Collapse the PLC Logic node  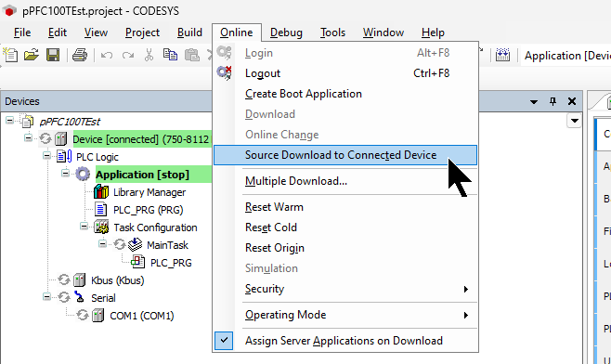46,156
